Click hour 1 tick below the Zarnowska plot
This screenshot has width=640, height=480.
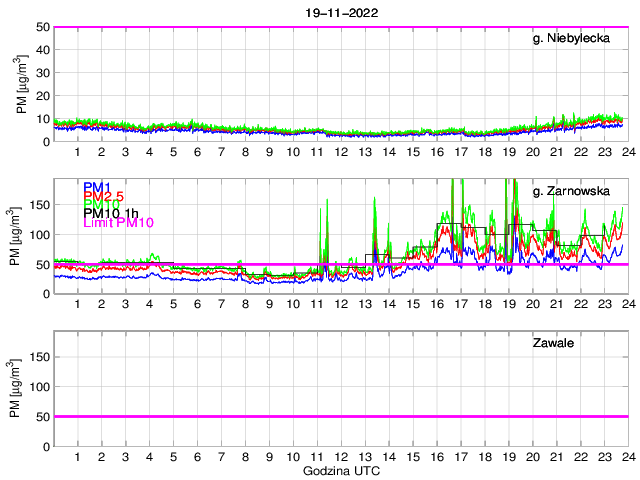click(77, 304)
